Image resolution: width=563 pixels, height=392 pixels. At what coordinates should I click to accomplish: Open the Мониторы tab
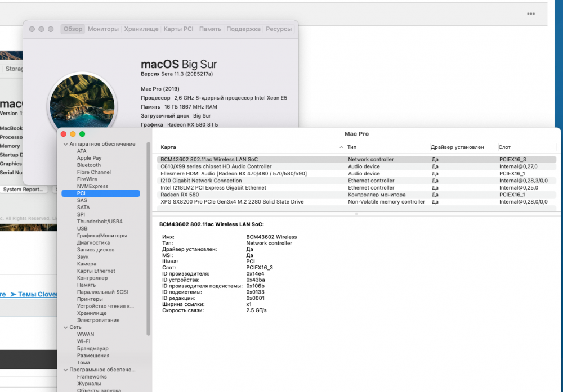(x=103, y=29)
